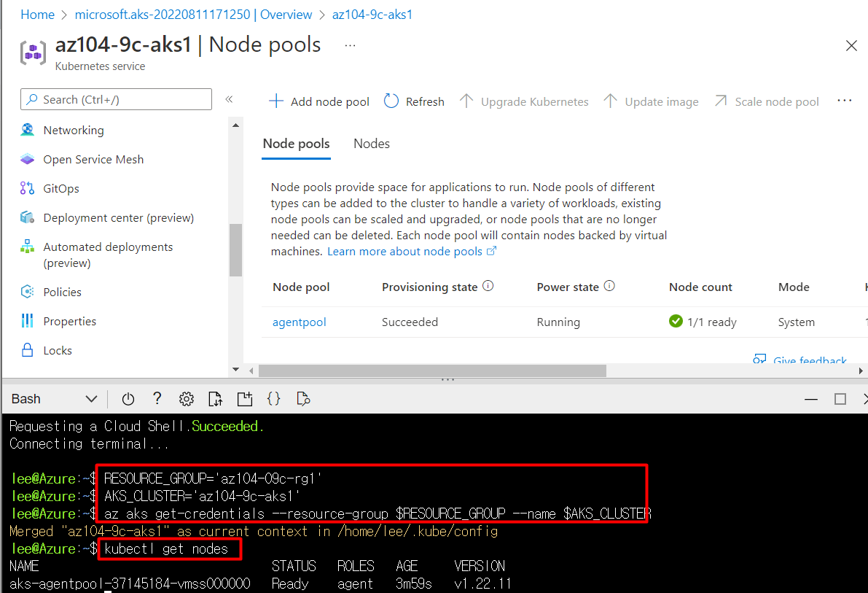The width and height of the screenshot is (868, 593).
Task: Click the sidebar vertical scrollbar thumb
Action: click(236, 249)
